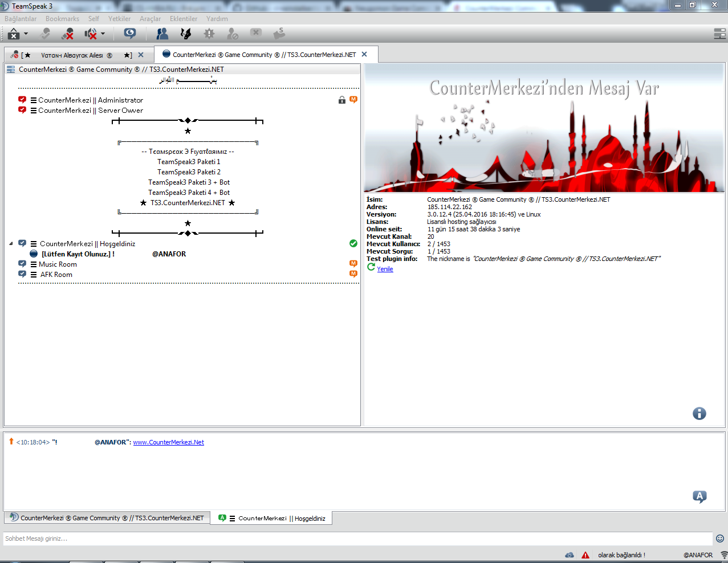Toggle the speaker mute toolbar button
The image size is (728, 563).
click(x=91, y=34)
